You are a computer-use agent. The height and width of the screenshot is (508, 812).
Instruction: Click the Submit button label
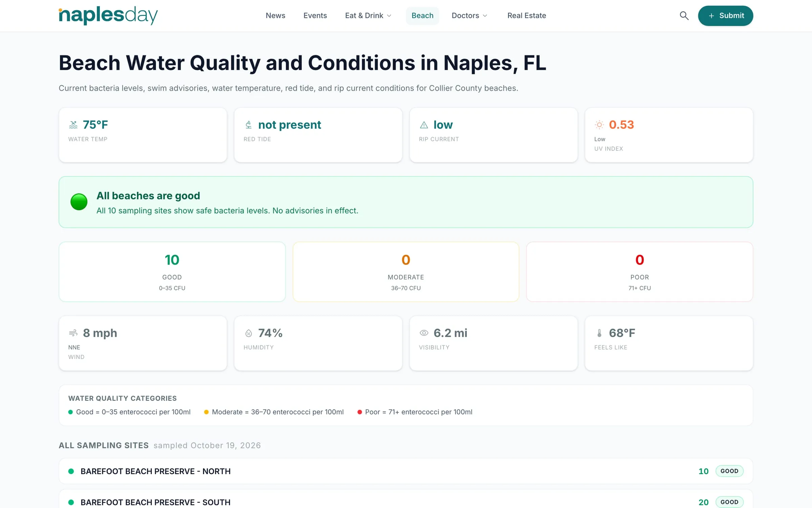(x=731, y=16)
